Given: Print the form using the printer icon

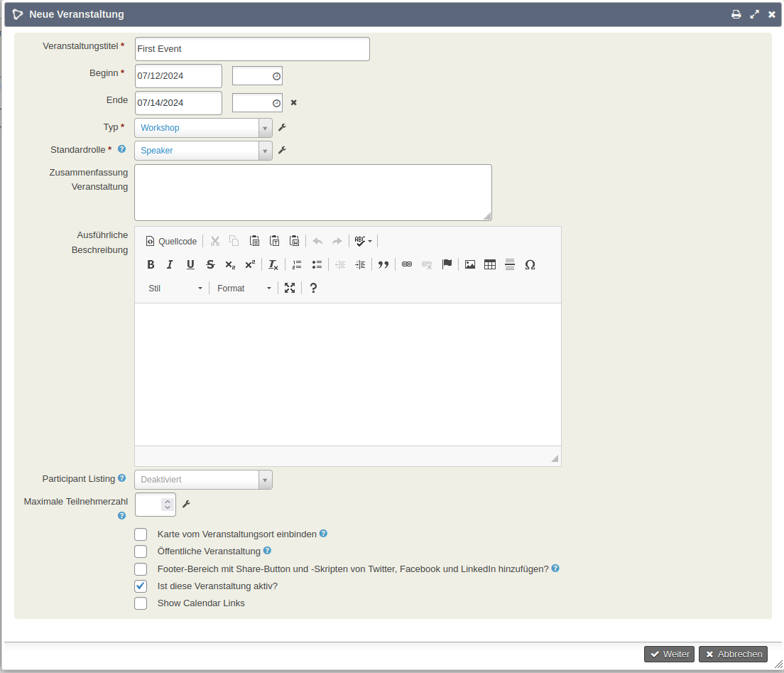Looking at the screenshot, I should coord(736,14).
